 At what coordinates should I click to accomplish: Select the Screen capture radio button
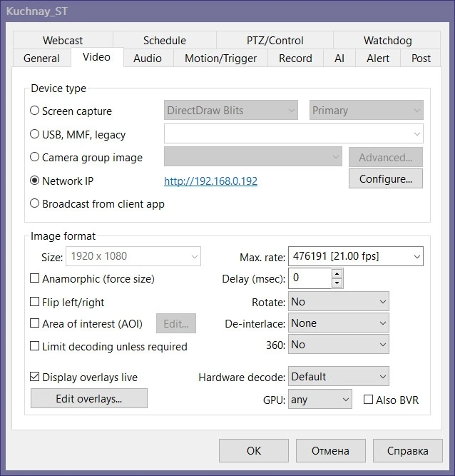click(x=34, y=111)
